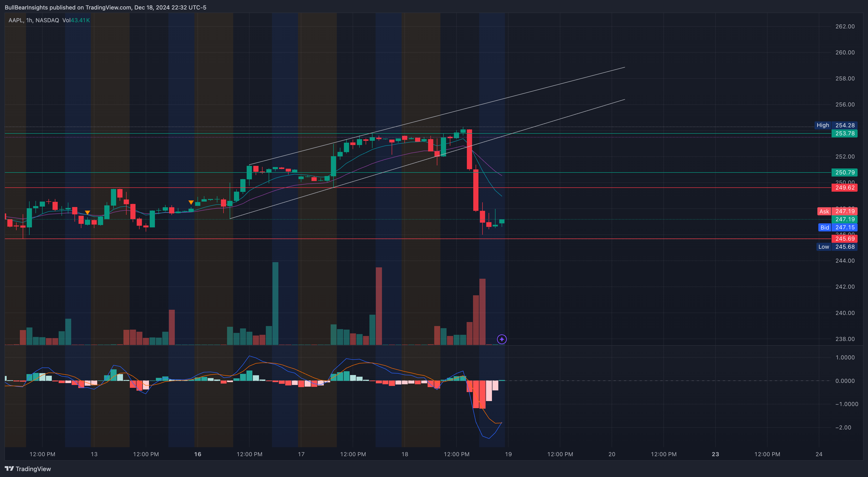The width and height of the screenshot is (868, 477).
Task: Click the BullBearInsights published header text
Action: tap(105, 7)
